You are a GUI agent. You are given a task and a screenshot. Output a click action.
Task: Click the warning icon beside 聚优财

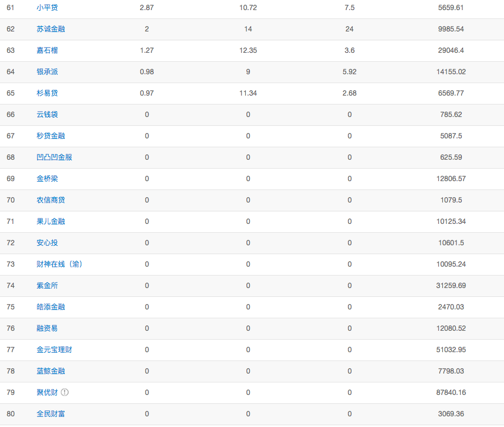(x=65, y=393)
